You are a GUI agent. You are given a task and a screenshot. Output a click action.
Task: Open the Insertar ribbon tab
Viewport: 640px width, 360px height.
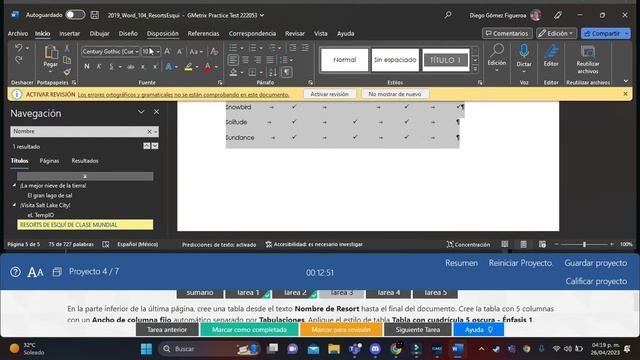[x=69, y=33]
